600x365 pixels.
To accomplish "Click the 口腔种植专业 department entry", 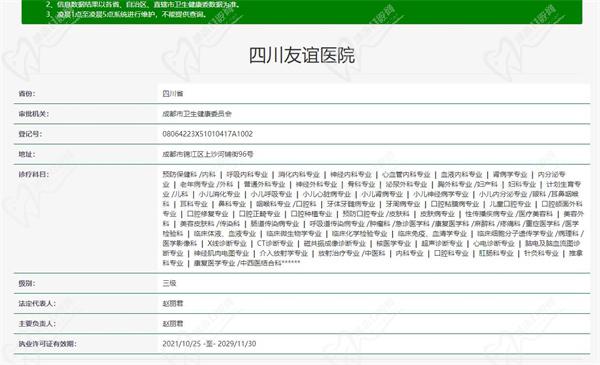I will pyautogui.click(x=311, y=214).
